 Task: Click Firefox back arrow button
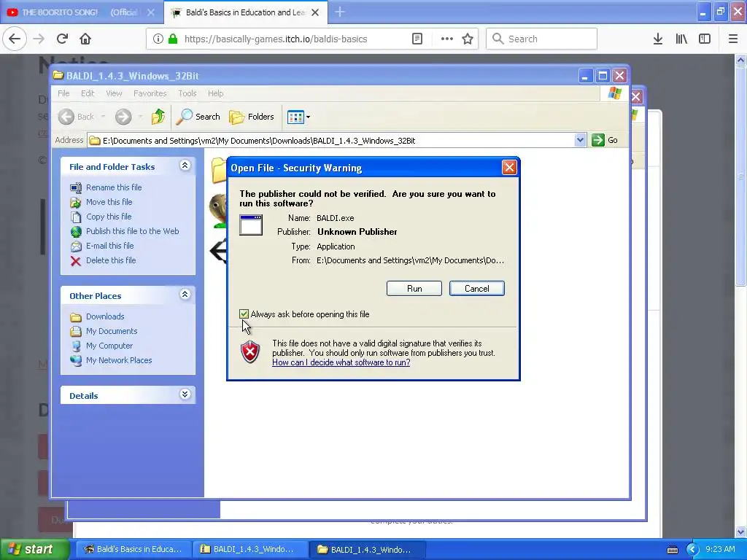tap(15, 39)
